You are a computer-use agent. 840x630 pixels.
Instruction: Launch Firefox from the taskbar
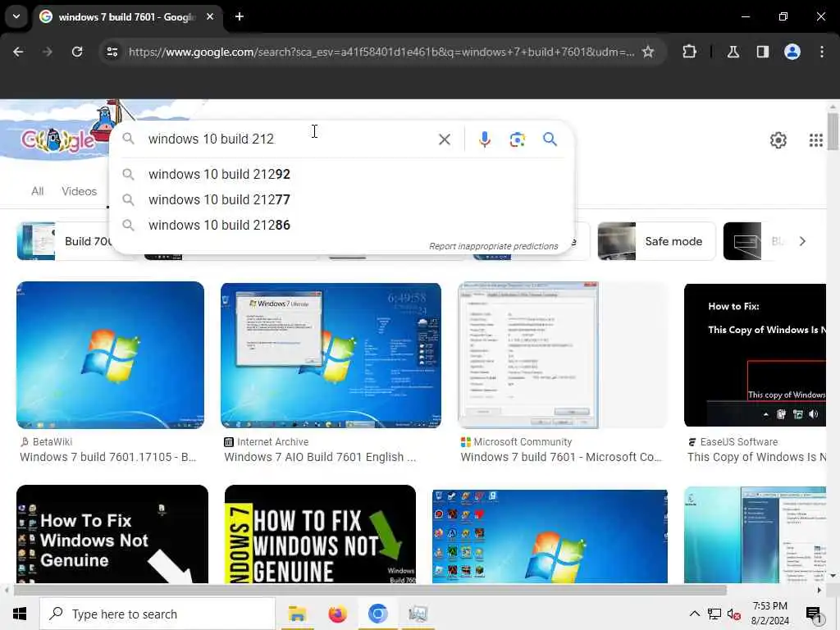[x=337, y=614]
